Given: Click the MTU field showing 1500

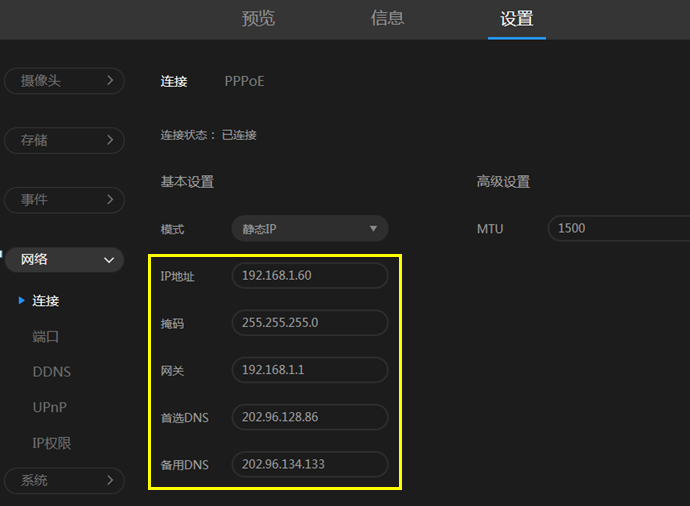Looking at the screenshot, I should coord(619,228).
